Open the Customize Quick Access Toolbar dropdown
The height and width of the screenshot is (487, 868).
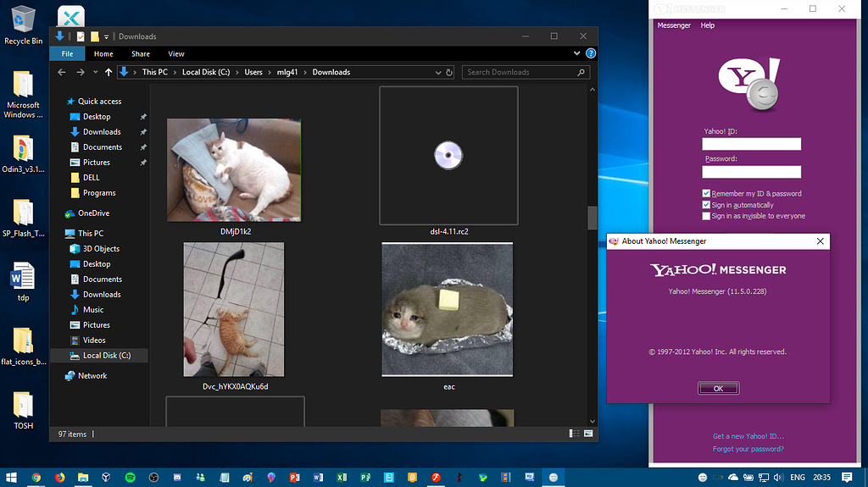coord(106,36)
